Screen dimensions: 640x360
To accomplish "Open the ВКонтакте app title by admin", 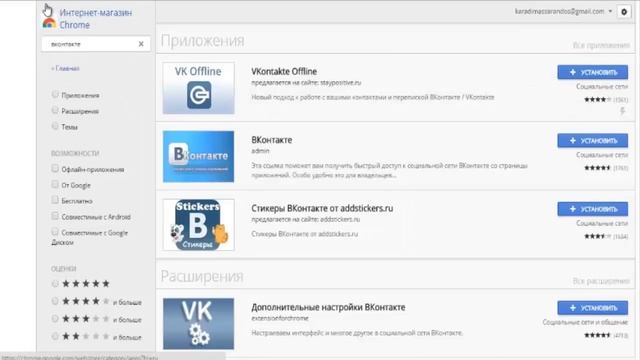I will [272, 140].
